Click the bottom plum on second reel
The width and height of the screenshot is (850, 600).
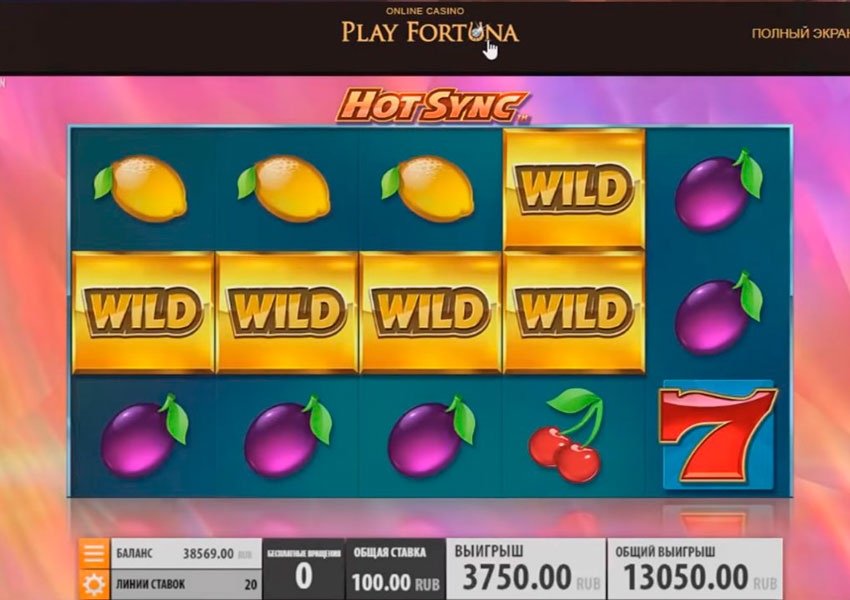(x=287, y=436)
